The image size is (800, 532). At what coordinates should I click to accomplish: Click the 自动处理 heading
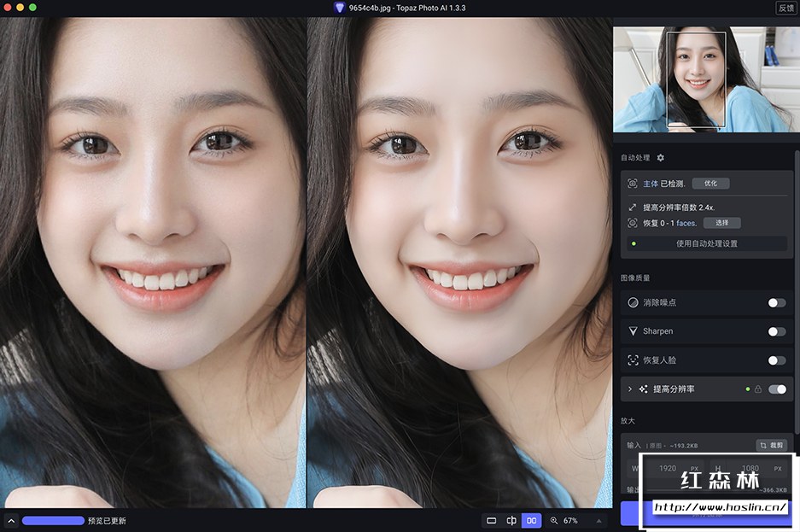(x=635, y=158)
